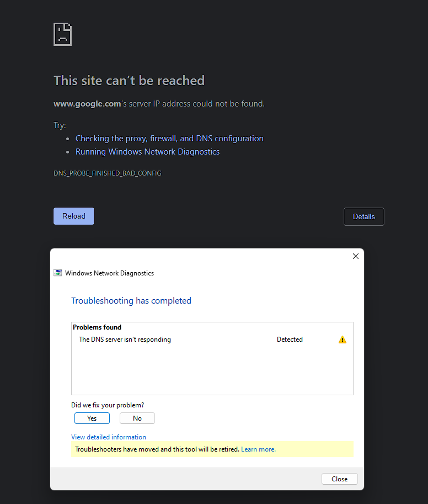
Task: Answer No to 'Did we fix your problem?'
Action: point(137,418)
